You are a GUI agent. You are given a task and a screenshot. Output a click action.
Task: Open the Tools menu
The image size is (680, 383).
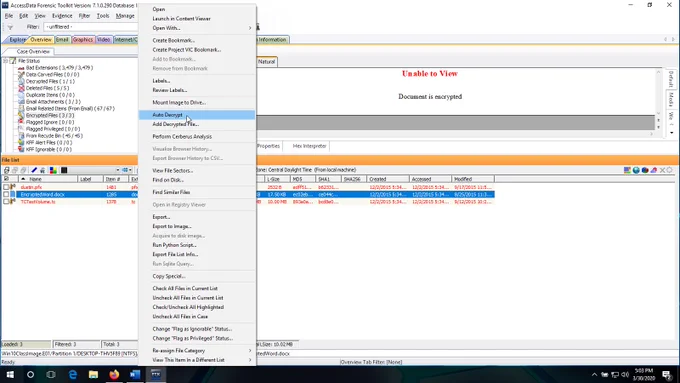pyautogui.click(x=103, y=16)
